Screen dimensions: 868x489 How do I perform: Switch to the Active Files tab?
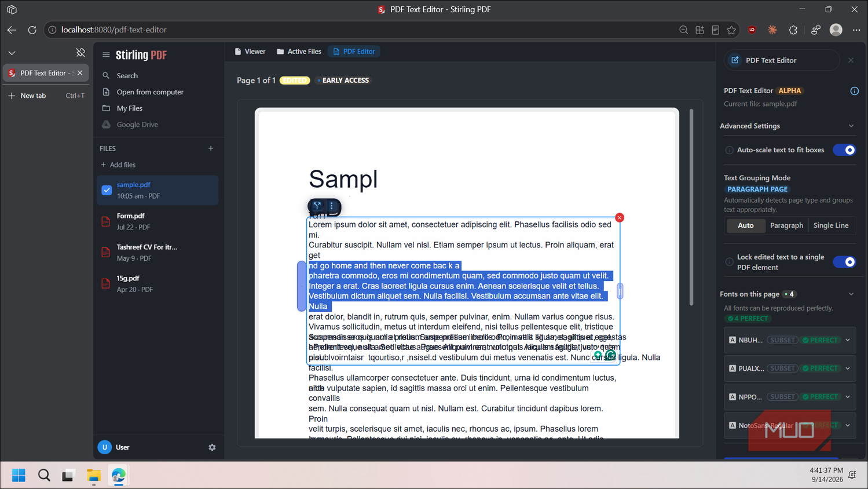(299, 52)
